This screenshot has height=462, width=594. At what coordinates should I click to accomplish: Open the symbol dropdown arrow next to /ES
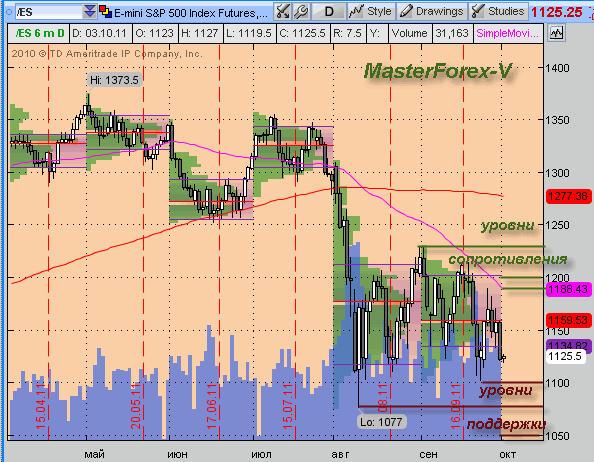coord(89,12)
